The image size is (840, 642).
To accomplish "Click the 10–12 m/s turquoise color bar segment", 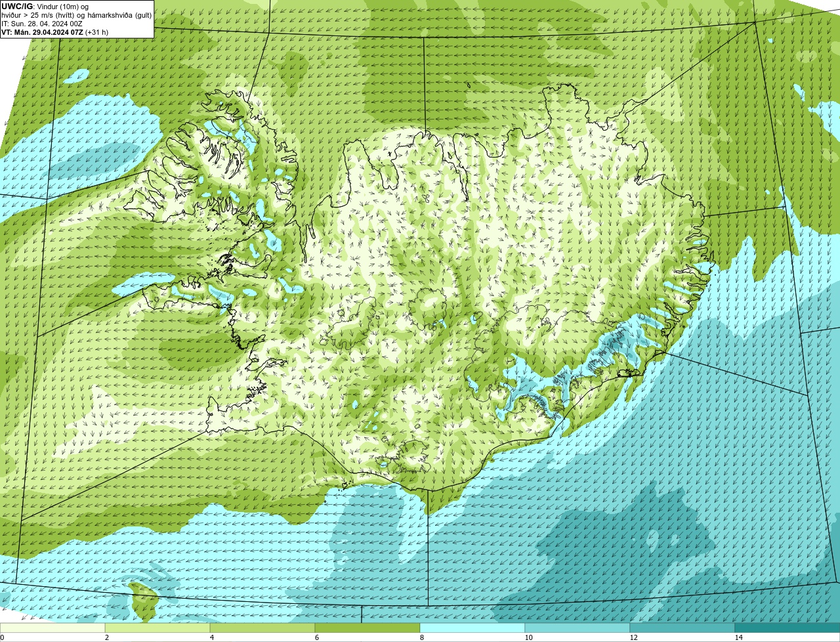I will 577,628.
